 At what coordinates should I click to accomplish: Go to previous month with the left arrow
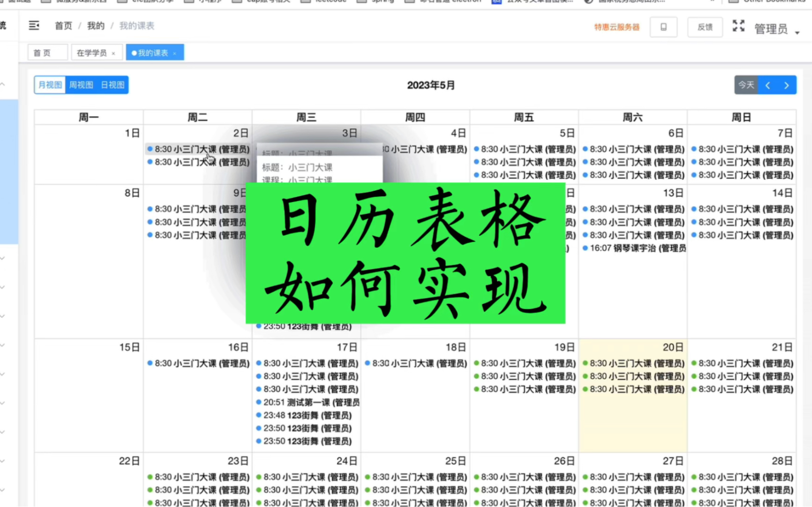point(768,85)
